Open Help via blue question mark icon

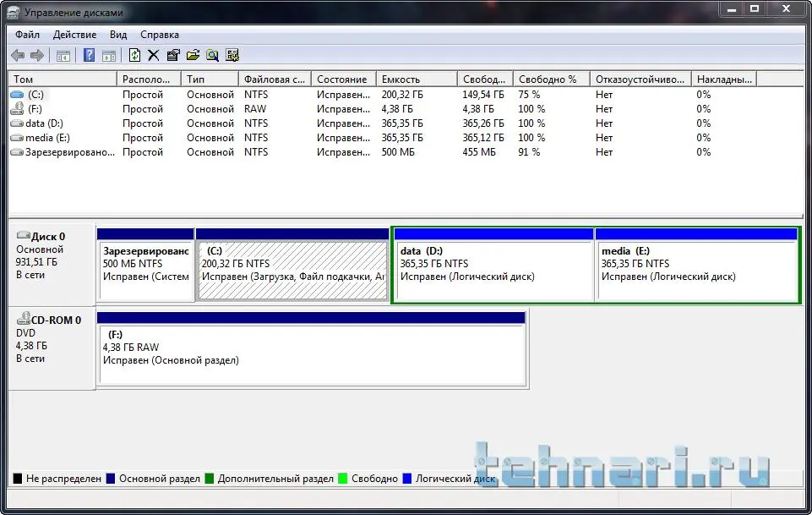tap(89, 55)
